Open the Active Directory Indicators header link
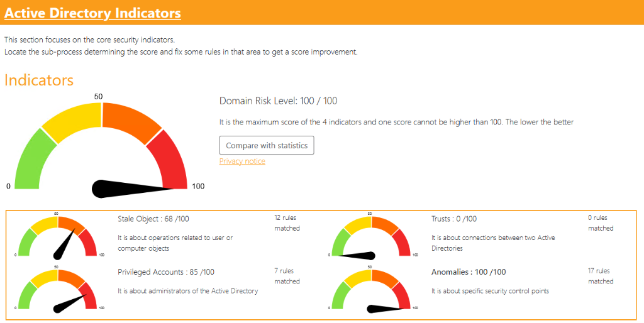The height and width of the screenshot is (323, 644). point(92,13)
